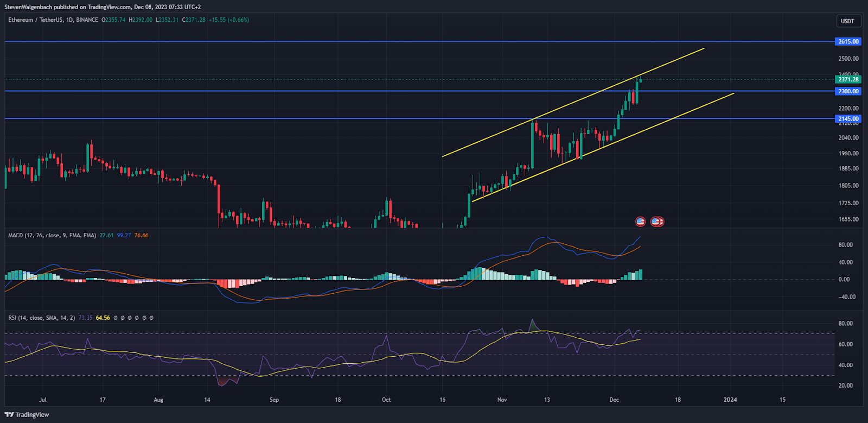The width and height of the screenshot is (868, 423).
Task: Click the 2040.00 price axis label
Action: (x=848, y=138)
